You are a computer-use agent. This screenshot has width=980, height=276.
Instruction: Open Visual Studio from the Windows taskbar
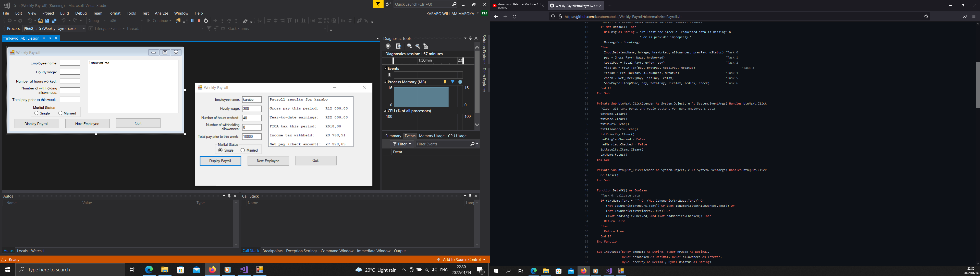point(244,270)
